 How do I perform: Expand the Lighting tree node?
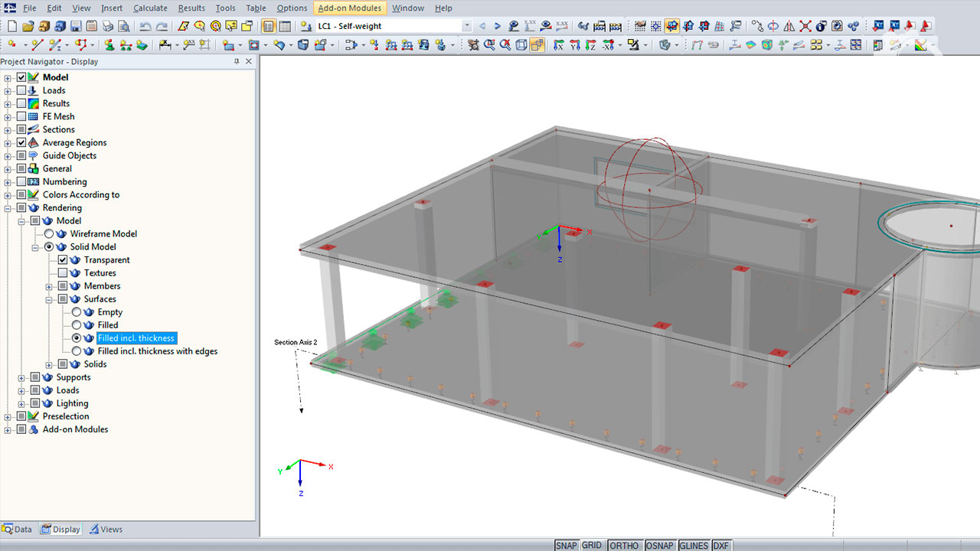click(x=21, y=403)
